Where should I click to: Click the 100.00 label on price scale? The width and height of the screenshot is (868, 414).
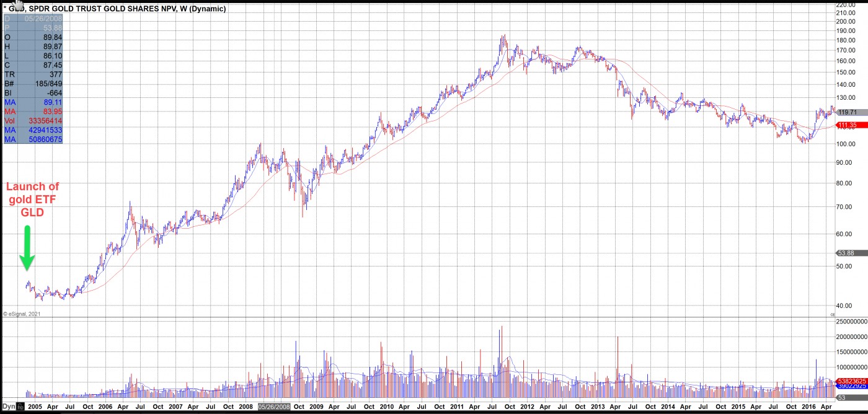click(x=846, y=144)
